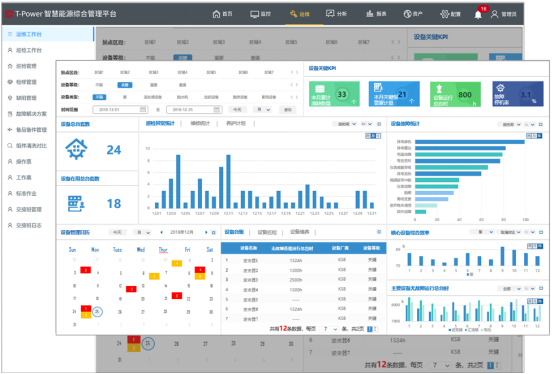
Task: Go to next month arrow in calendar header
Action: click(206, 232)
